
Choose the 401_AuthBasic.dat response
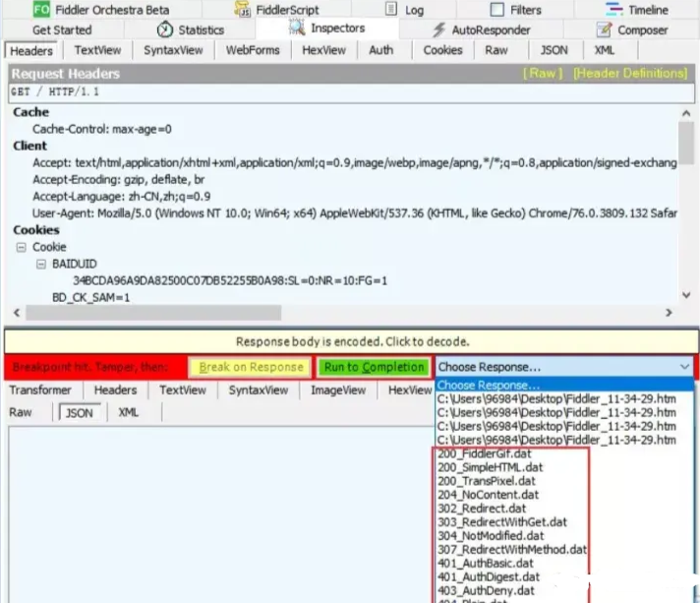tap(486, 564)
